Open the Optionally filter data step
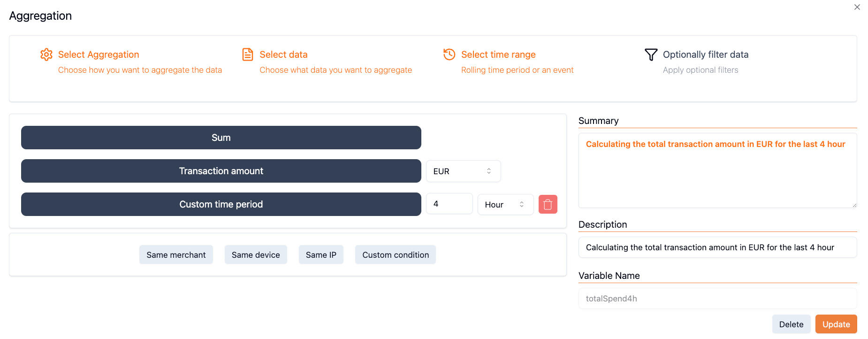 pyautogui.click(x=705, y=54)
